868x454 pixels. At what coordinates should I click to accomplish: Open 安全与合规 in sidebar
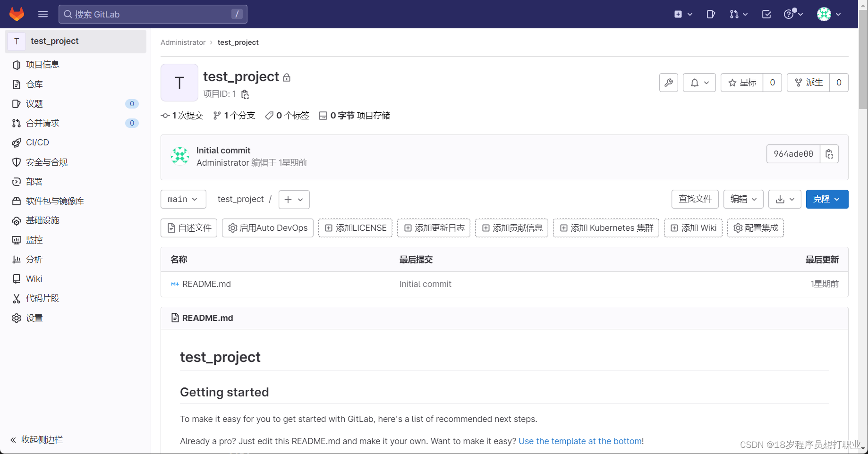[x=76, y=162]
